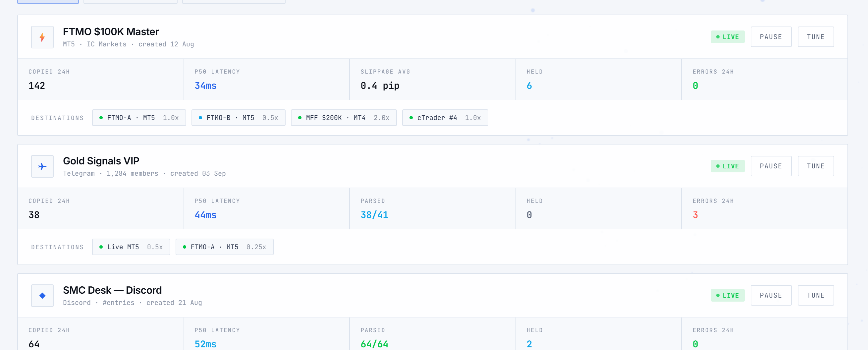Select the FTMO-B · MT5 0.5x destination chip
Screen dimensions: 868x350
pos(238,118)
